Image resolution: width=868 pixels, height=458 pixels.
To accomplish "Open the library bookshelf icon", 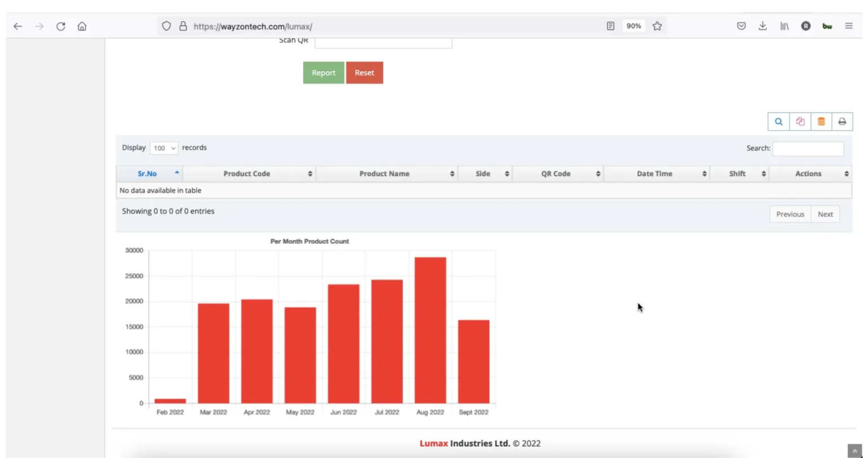I will (x=784, y=26).
